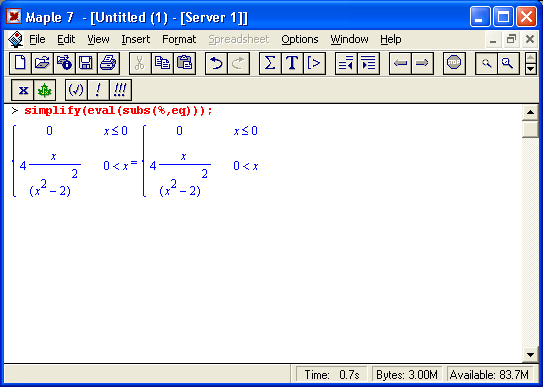Expand toolbar with lower down arrow
Image resolution: width=543 pixels, height=387 pixels.
coord(531,69)
